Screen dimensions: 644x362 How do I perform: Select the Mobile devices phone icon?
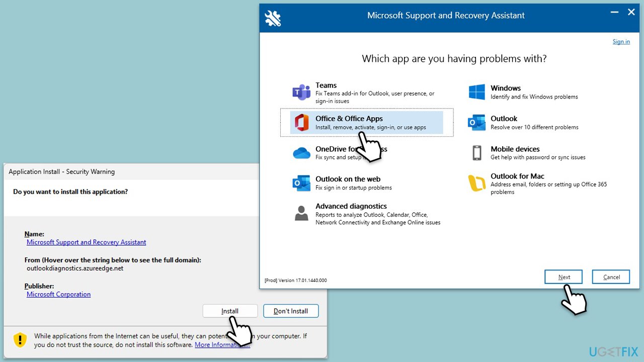pos(476,153)
